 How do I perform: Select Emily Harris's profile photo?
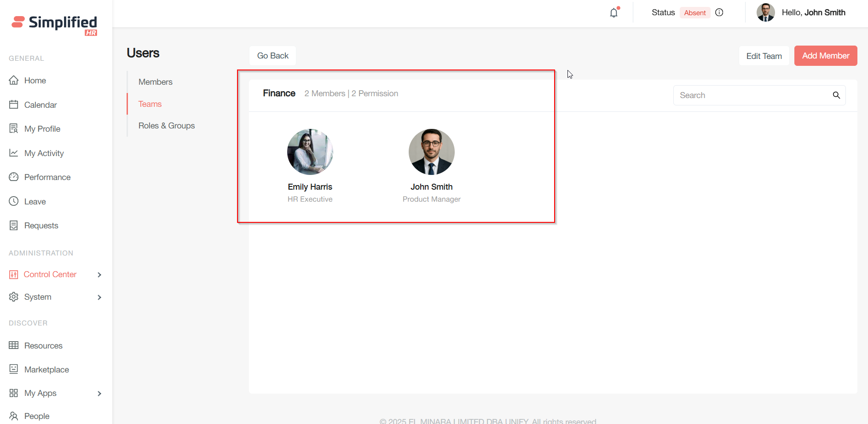310,152
